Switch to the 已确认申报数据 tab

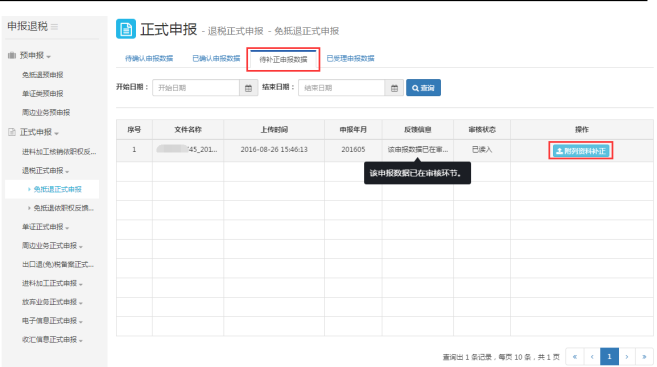[x=216, y=58]
